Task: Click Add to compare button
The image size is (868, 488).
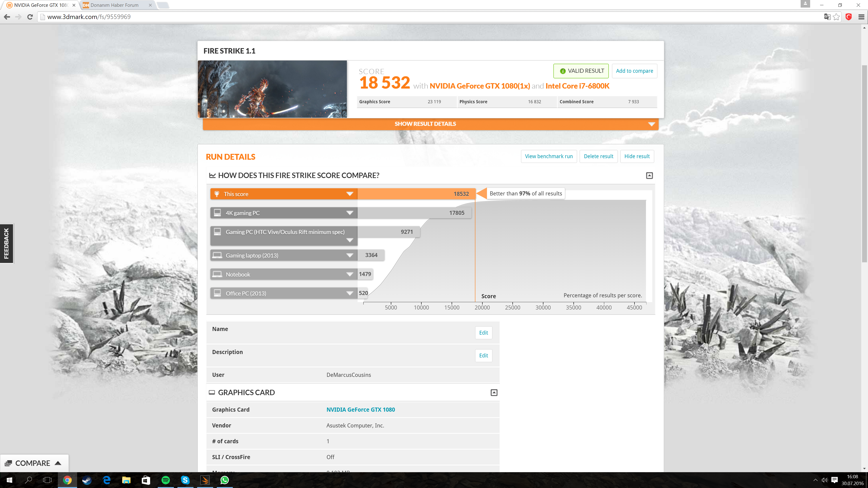Action: 634,71
